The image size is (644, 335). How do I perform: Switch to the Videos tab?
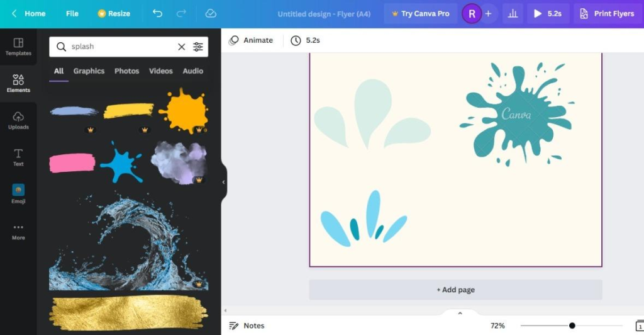[160, 71]
